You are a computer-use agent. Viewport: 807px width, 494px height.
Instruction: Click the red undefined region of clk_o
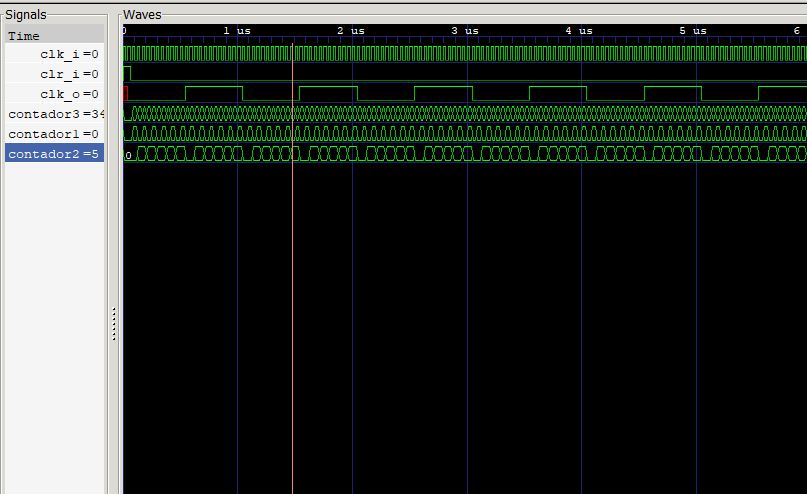[x=125, y=93]
